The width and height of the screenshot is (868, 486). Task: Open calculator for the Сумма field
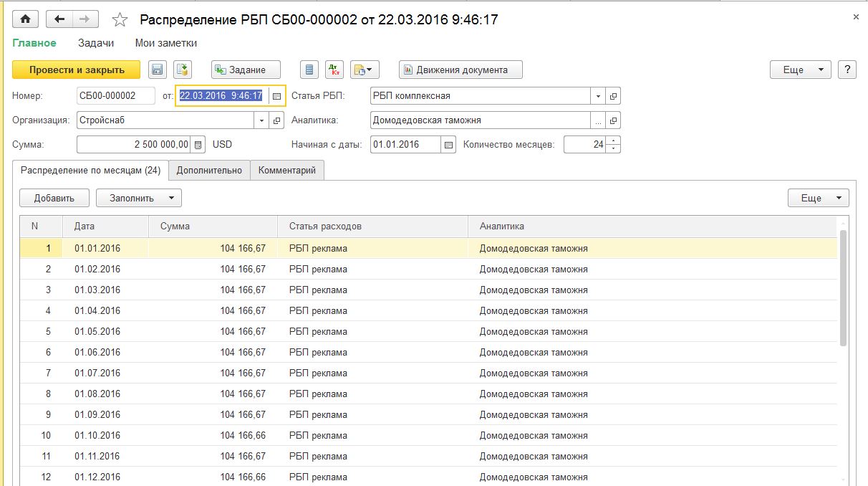[x=198, y=144]
